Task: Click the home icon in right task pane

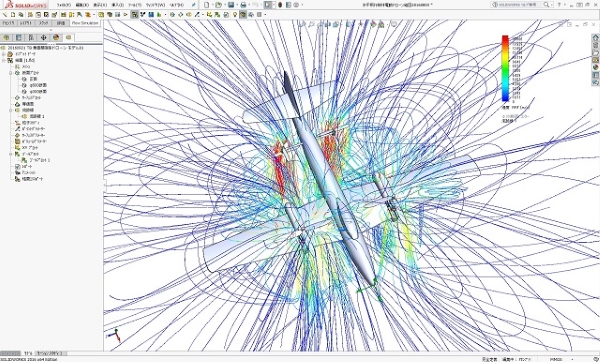Action: click(595, 38)
